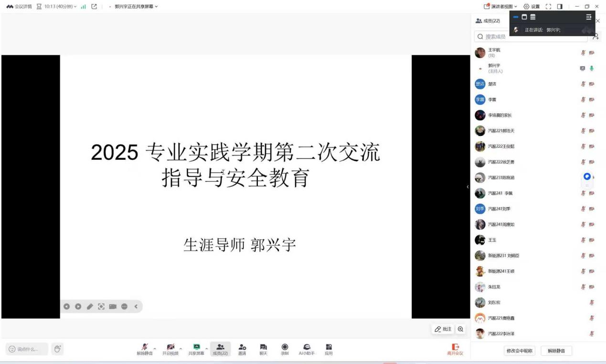Click the red 离开会议 button

(x=455, y=349)
